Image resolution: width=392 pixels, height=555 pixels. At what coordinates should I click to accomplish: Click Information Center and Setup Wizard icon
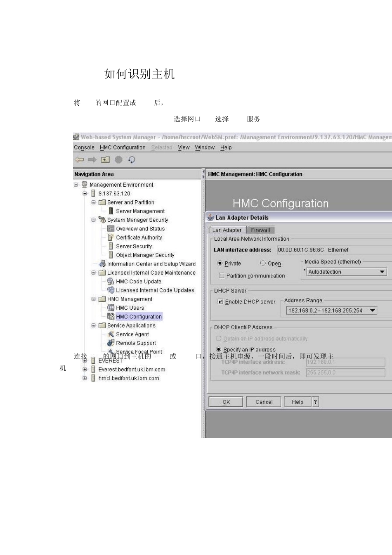(x=102, y=263)
